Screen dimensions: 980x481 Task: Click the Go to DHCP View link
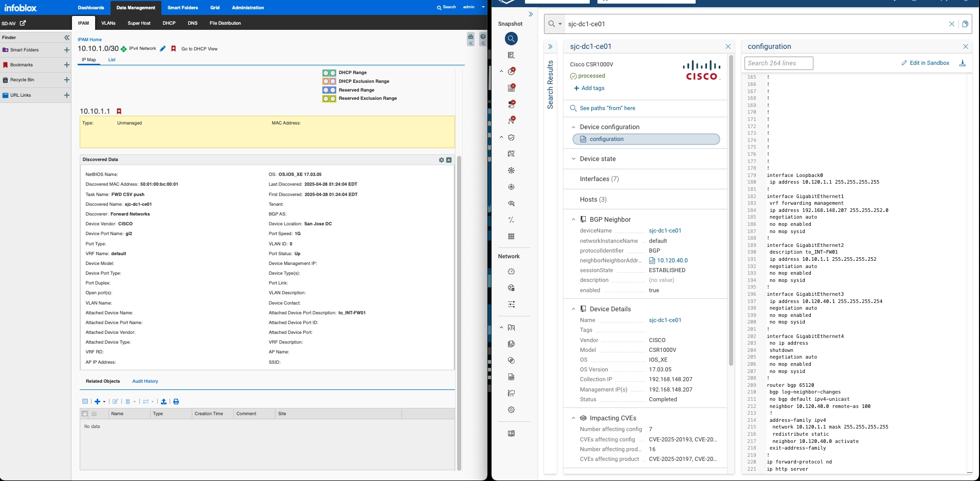(x=199, y=48)
